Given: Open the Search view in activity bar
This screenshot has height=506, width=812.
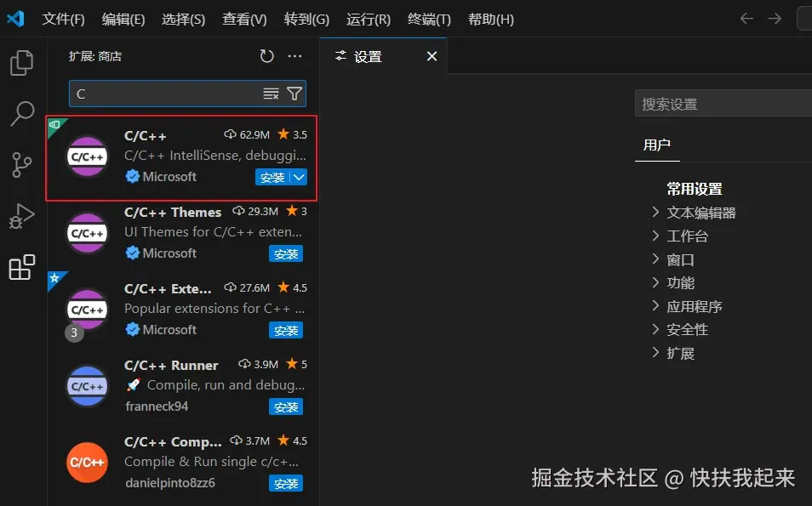Looking at the screenshot, I should (22, 114).
